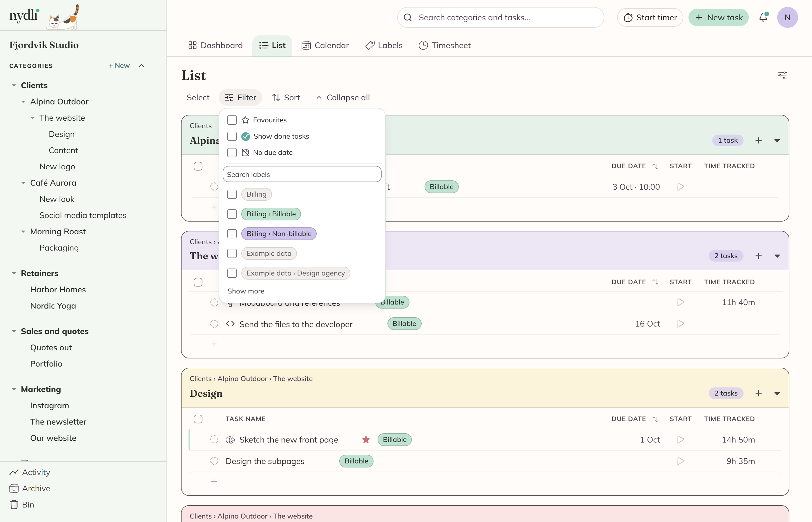Collapse the Design section dropdown arrow
Viewport: 812px width, 522px height.
coord(777,394)
